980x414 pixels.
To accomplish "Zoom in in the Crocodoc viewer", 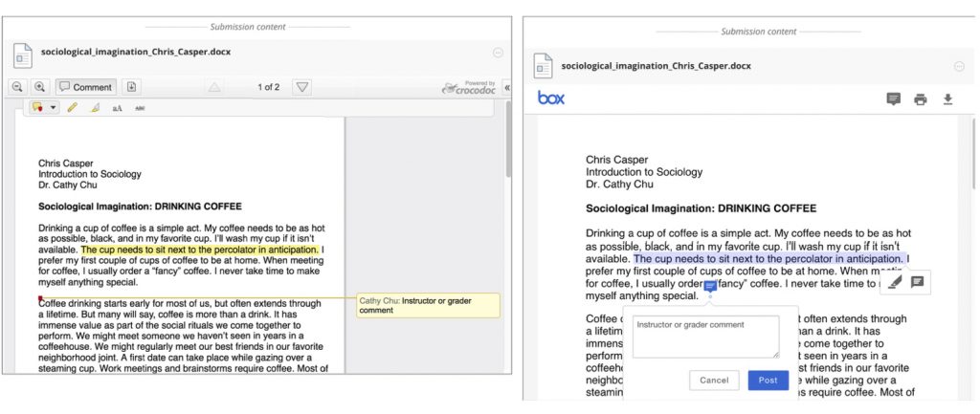I will click(x=39, y=87).
